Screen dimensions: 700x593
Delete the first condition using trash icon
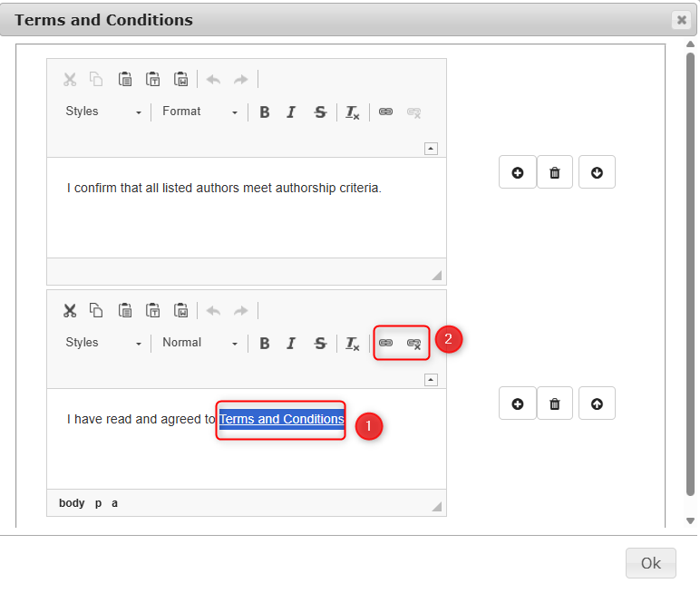[555, 172]
